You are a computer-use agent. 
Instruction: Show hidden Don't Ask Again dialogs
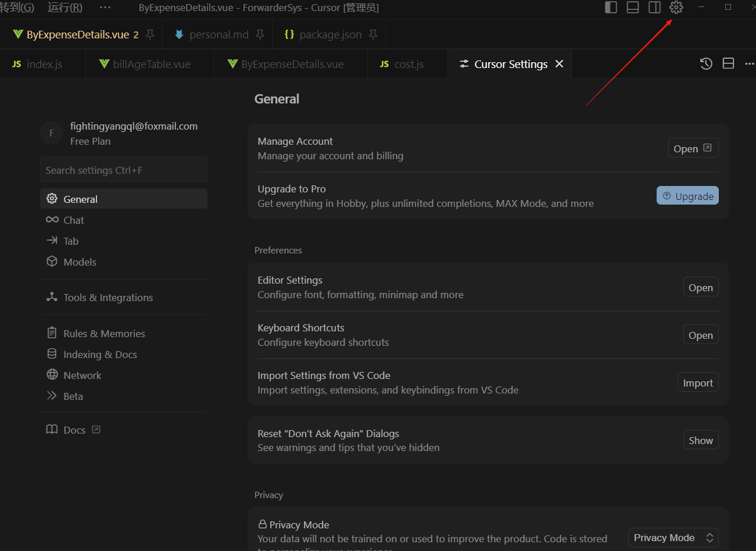(x=701, y=440)
